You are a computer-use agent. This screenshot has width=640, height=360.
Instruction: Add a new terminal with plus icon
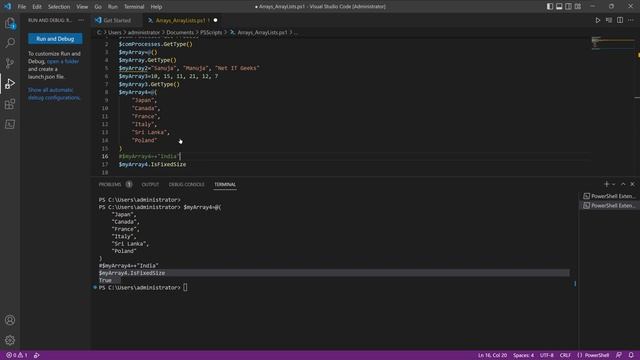607,184
